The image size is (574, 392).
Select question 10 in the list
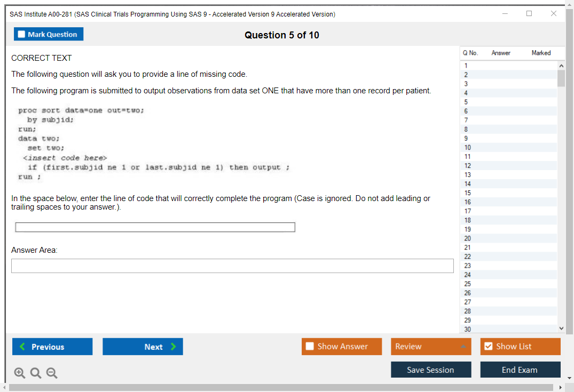click(x=468, y=147)
